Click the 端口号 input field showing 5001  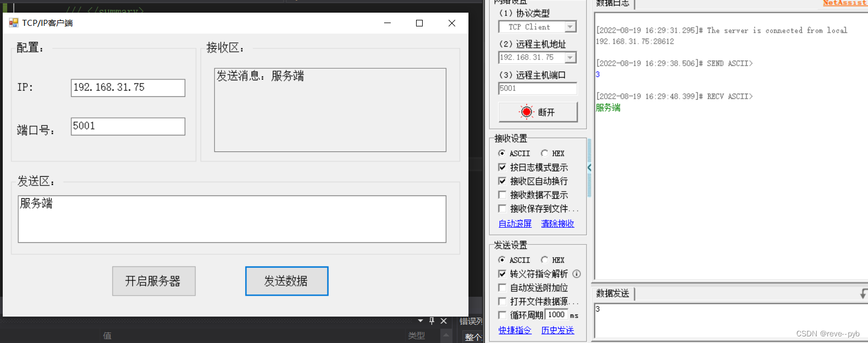pos(128,126)
